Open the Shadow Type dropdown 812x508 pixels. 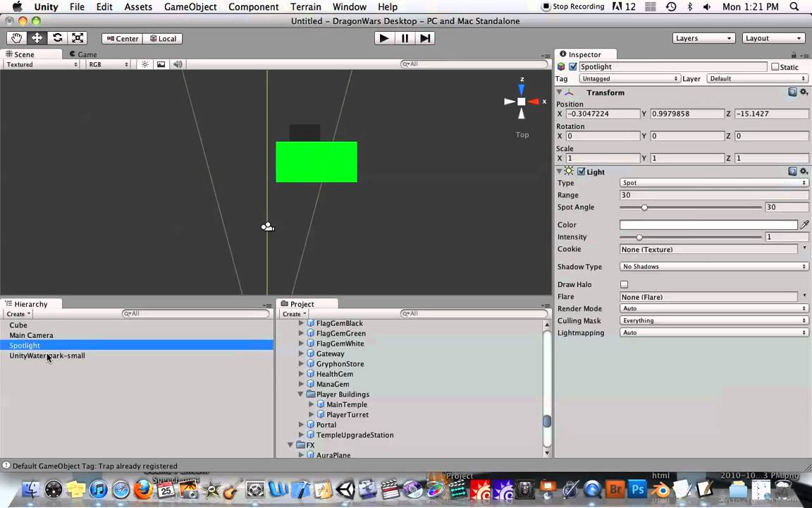click(712, 267)
